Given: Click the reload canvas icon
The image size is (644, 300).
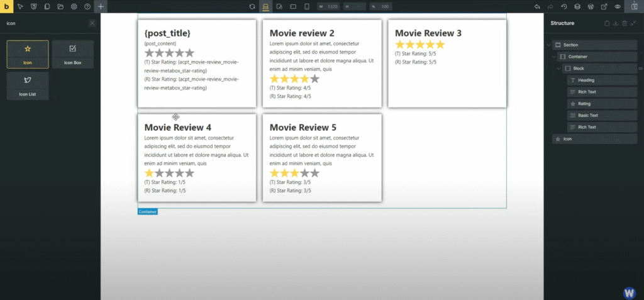Looking at the screenshot, I should [x=252, y=6].
